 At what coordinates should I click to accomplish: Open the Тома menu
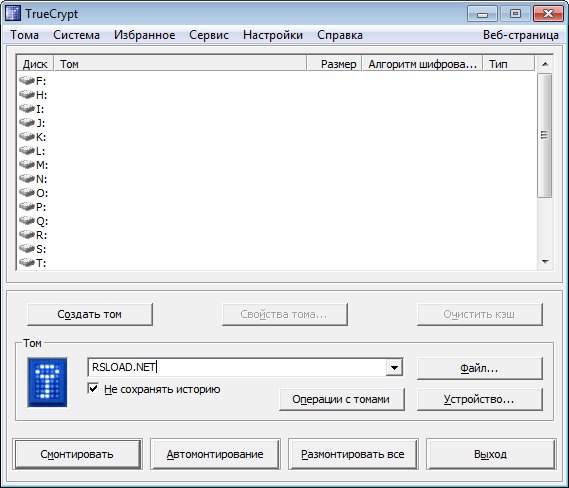(24, 35)
